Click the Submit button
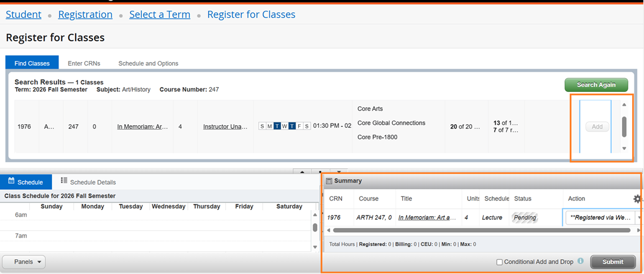 coord(613,261)
